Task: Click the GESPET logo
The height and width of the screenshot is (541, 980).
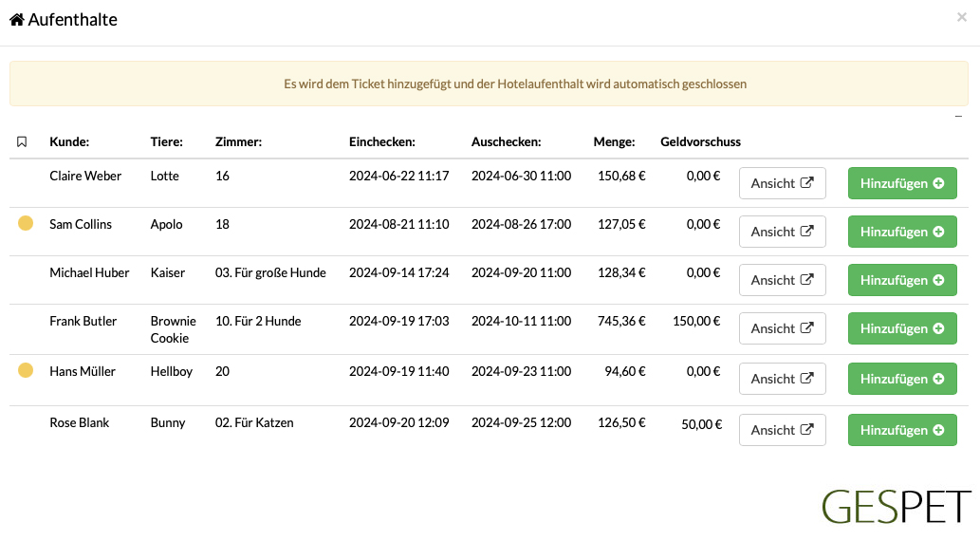Action: [x=897, y=507]
